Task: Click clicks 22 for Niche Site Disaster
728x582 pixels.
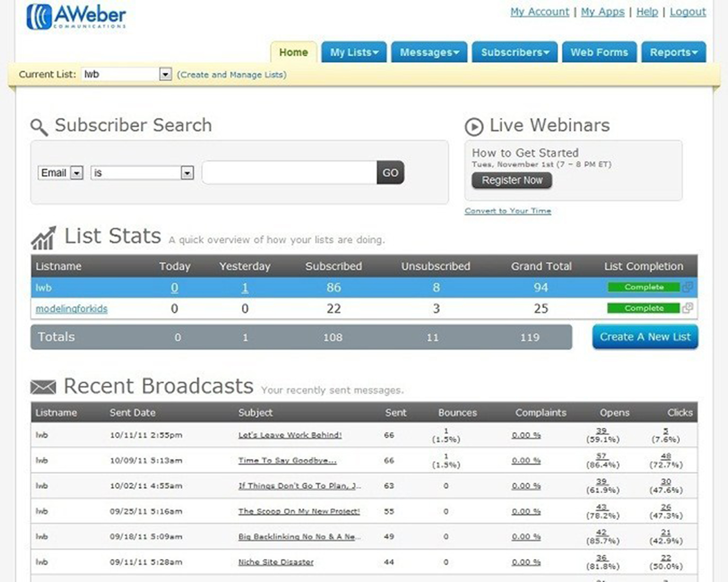Action: click(666, 558)
